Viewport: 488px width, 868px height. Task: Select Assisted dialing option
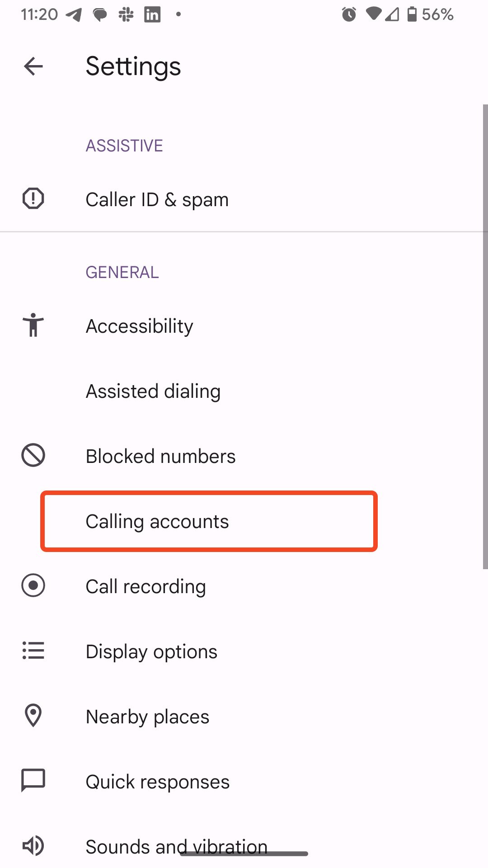coord(153,391)
